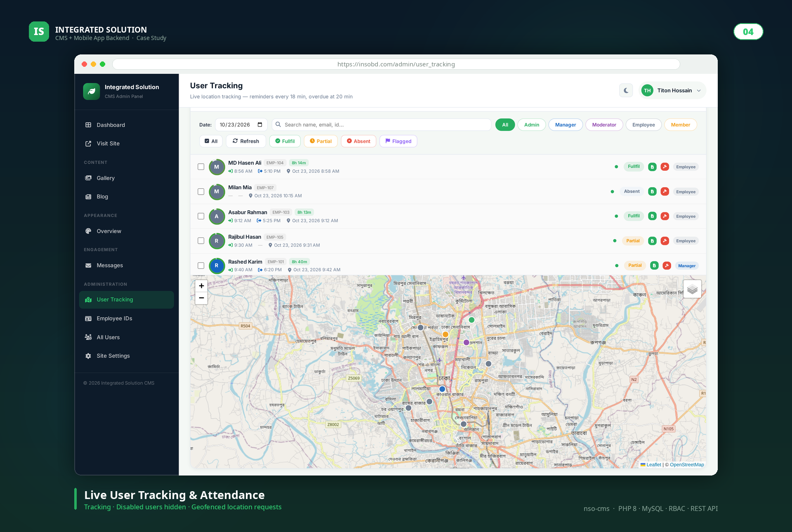The image size is (792, 532).
Task: Open the OpenStreetMap attribution link
Action: point(687,465)
